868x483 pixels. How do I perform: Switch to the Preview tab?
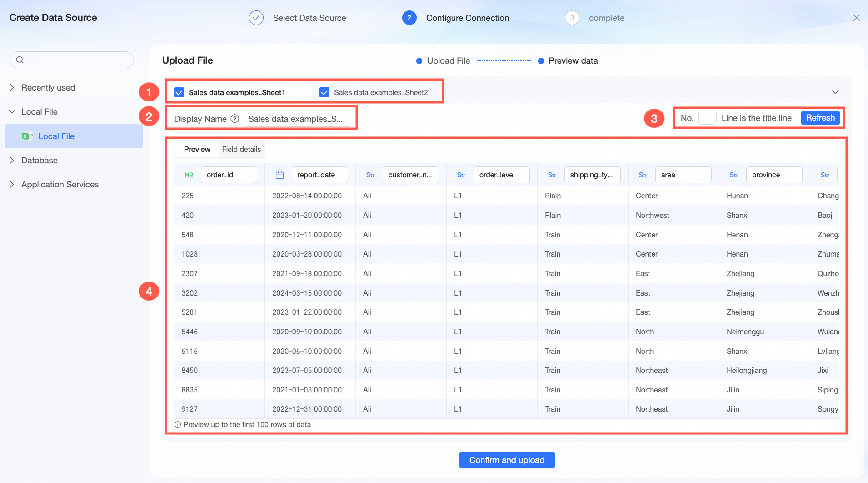[x=197, y=149]
